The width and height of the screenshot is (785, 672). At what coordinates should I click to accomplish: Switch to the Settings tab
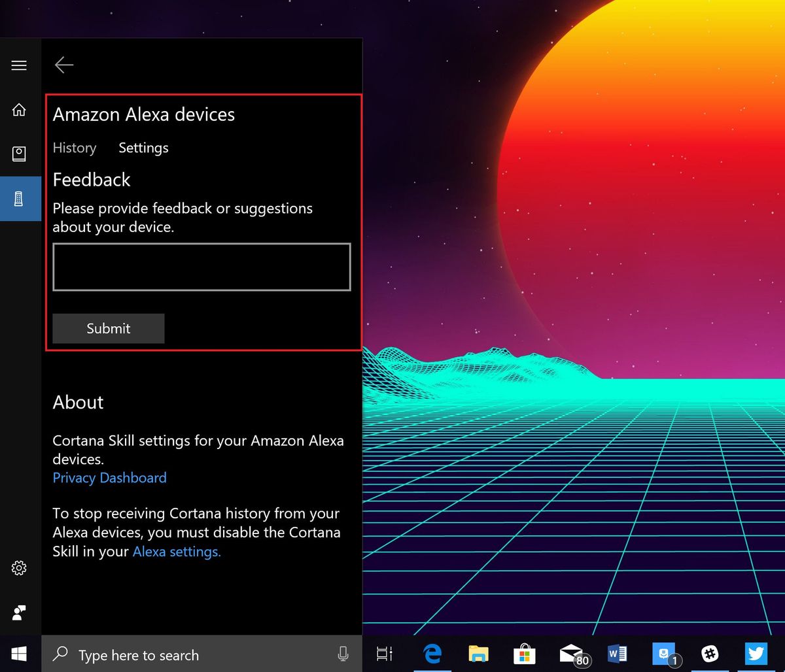143,148
